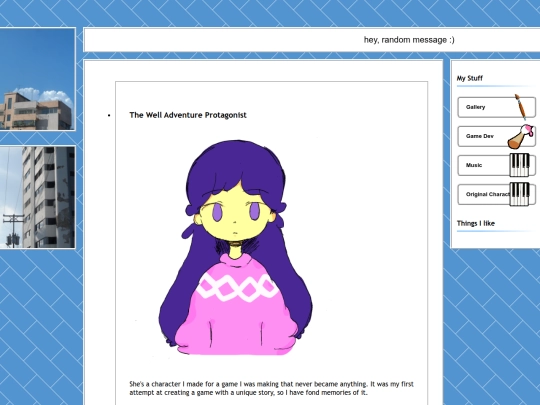Click the paintbrush icon next to Gallery
The height and width of the screenshot is (405, 540).
click(520, 107)
